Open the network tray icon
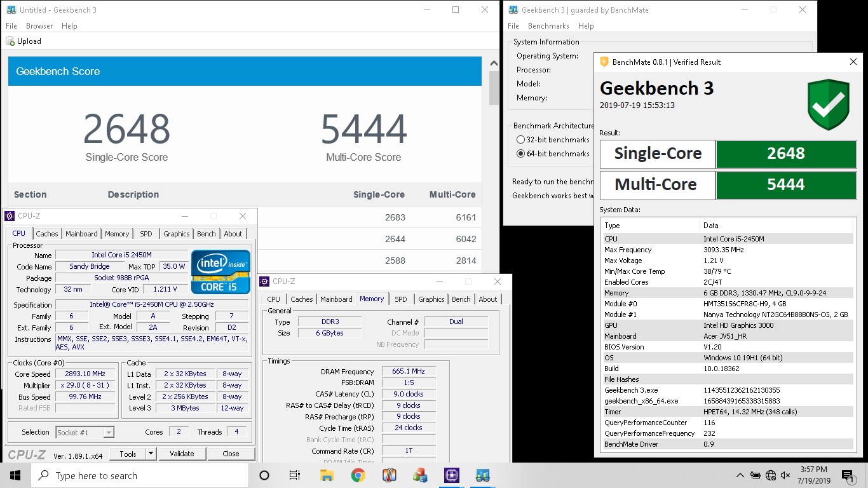Viewport: 868px width, 488px height. [771, 475]
